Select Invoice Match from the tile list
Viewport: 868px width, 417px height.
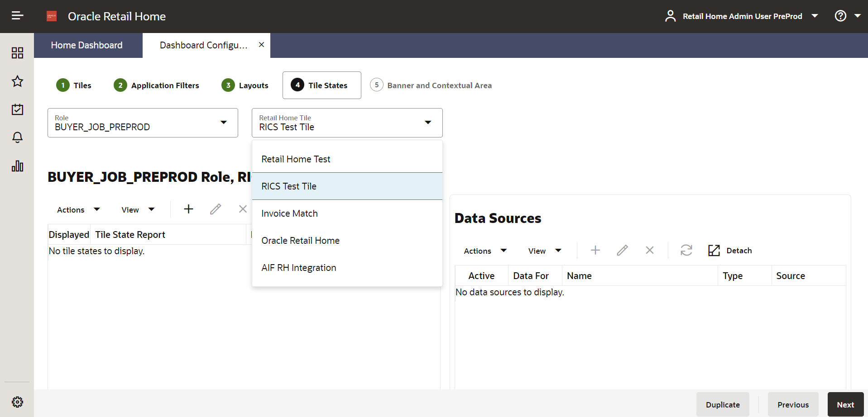click(289, 213)
